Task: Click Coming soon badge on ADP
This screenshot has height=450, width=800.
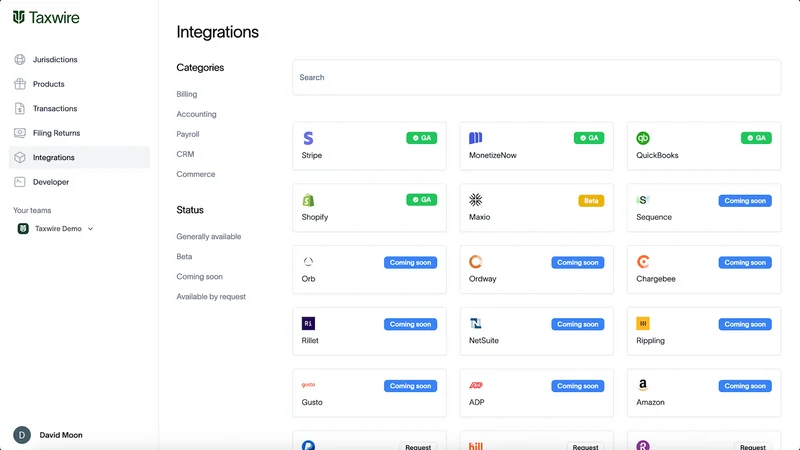Action: point(578,386)
